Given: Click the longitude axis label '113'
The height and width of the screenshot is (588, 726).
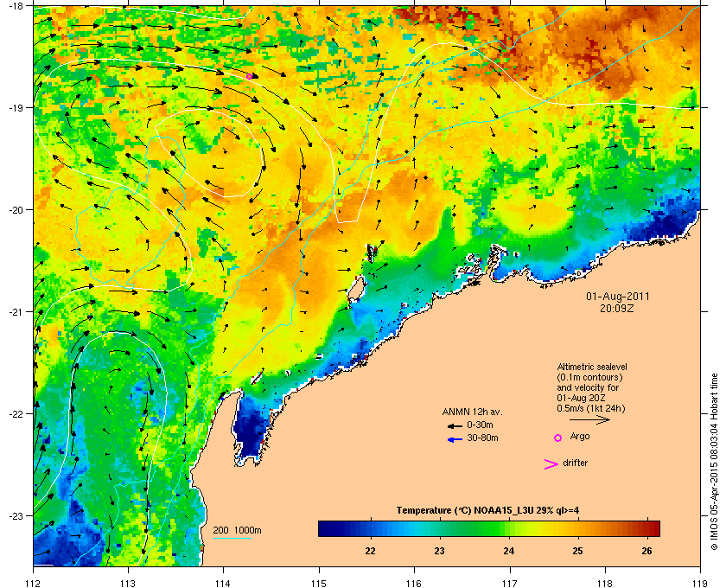Looking at the screenshot, I should click(128, 583).
